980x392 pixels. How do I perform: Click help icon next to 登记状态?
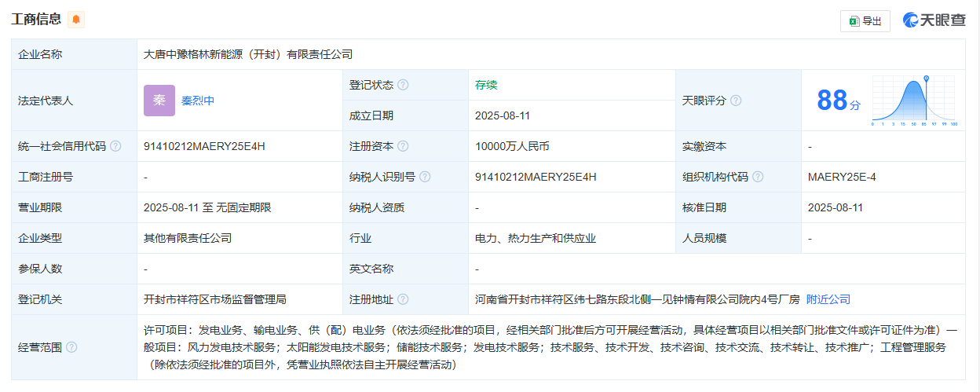click(403, 85)
